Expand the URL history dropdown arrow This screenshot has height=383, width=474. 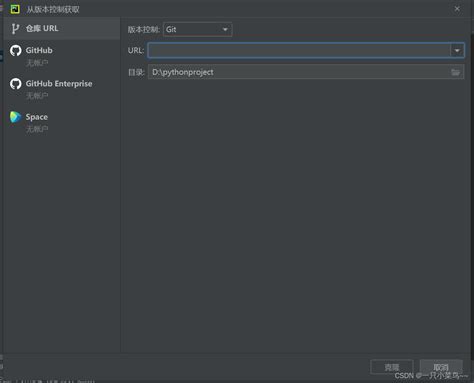(x=457, y=51)
